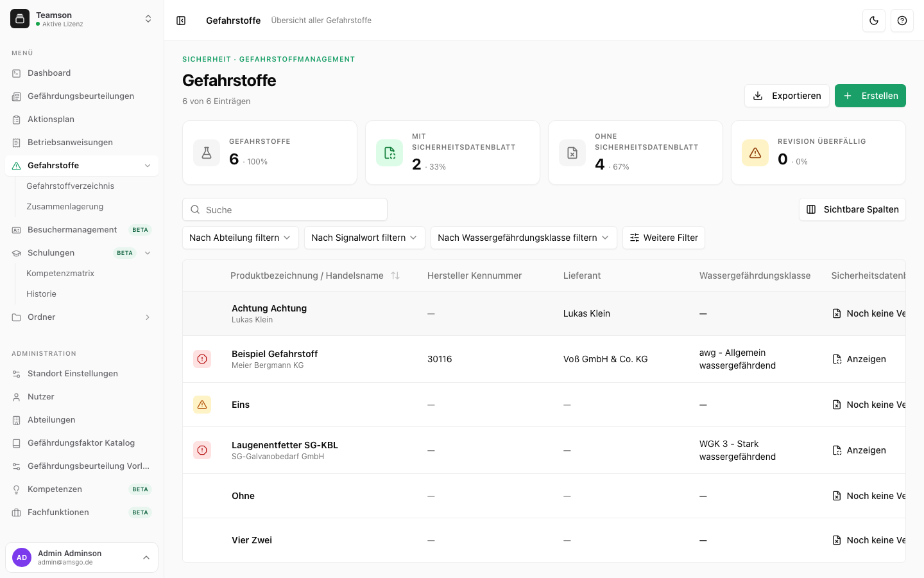Viewport: 924px width, 578px height.
Task: Click the red danger icon for Laugenentfetter SG-KBL
Action: (202, 450)
